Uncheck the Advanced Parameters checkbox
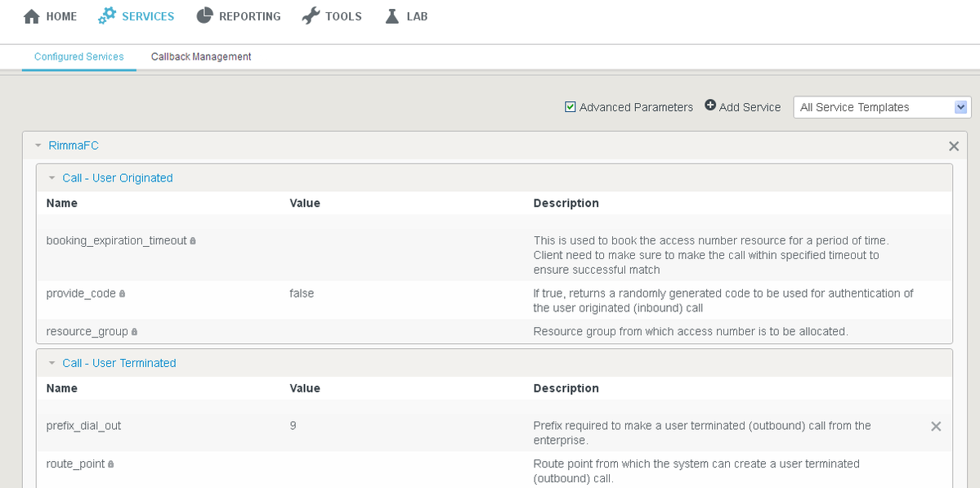The height and width of the screenshot is (488, 980). [x=570, y=107]
